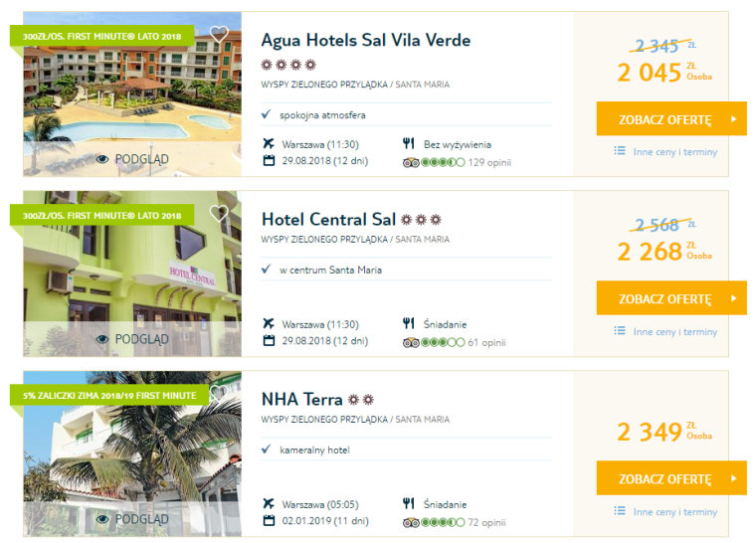Viewport: 756px width, 543px height.
Task: Click TripAdvisor owl icon for Hotel Central Sal
Action: click(x=411, y=342)
